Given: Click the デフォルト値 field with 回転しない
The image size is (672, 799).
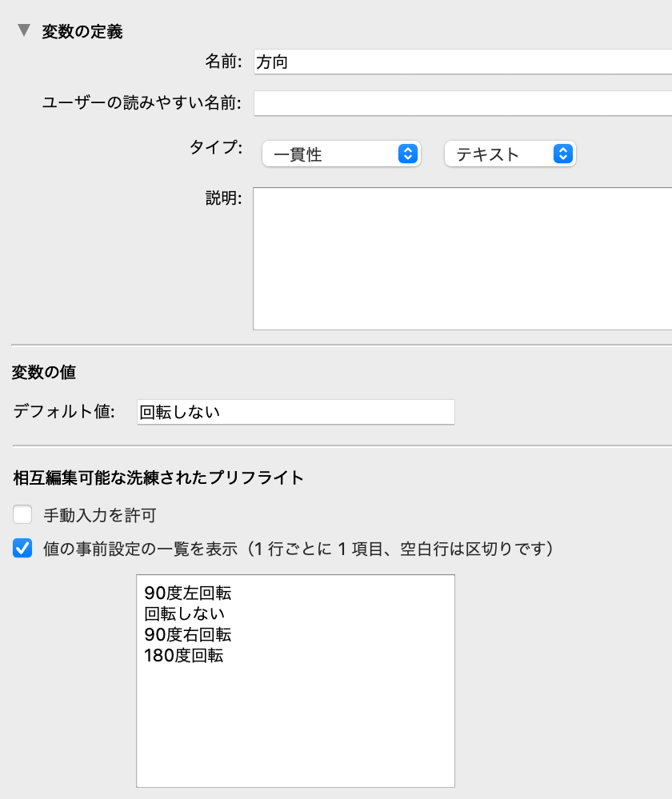Looking at the screenshot, I should (296, 412).
